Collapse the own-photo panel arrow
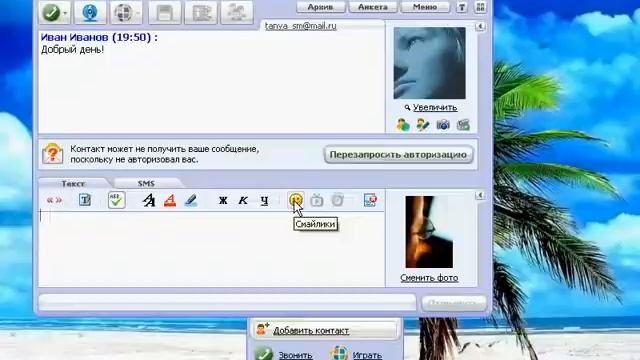The width and height of the screenshot is (640, 360). (480, 196)
